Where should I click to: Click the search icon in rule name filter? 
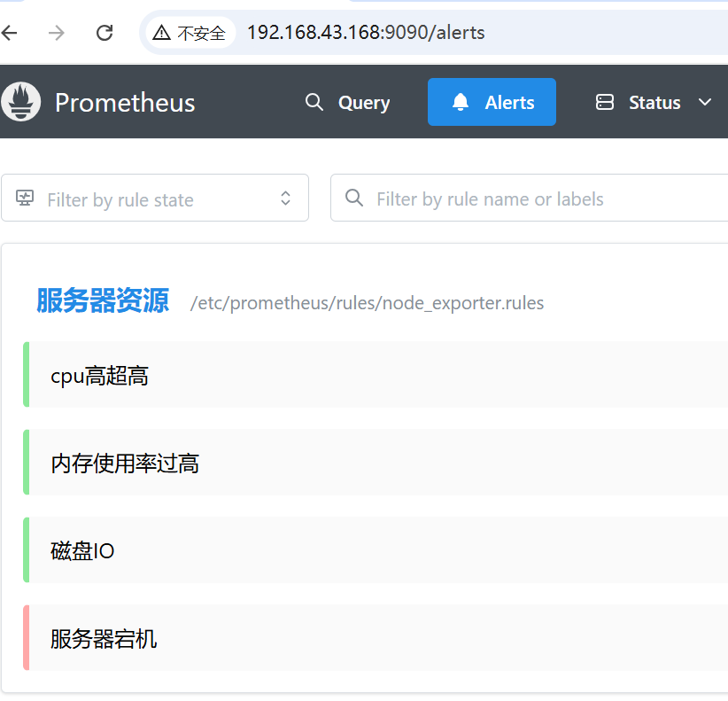point(354,198)
